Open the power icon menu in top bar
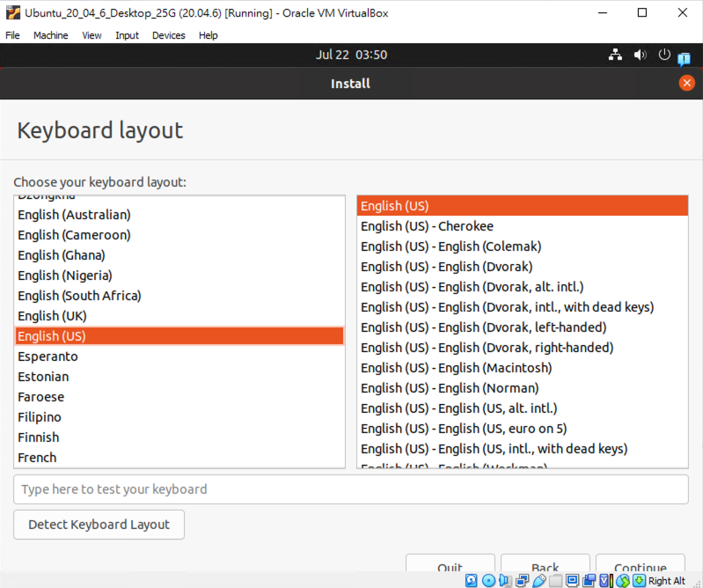Screen dimensions: 703x588 coord(664,55)
